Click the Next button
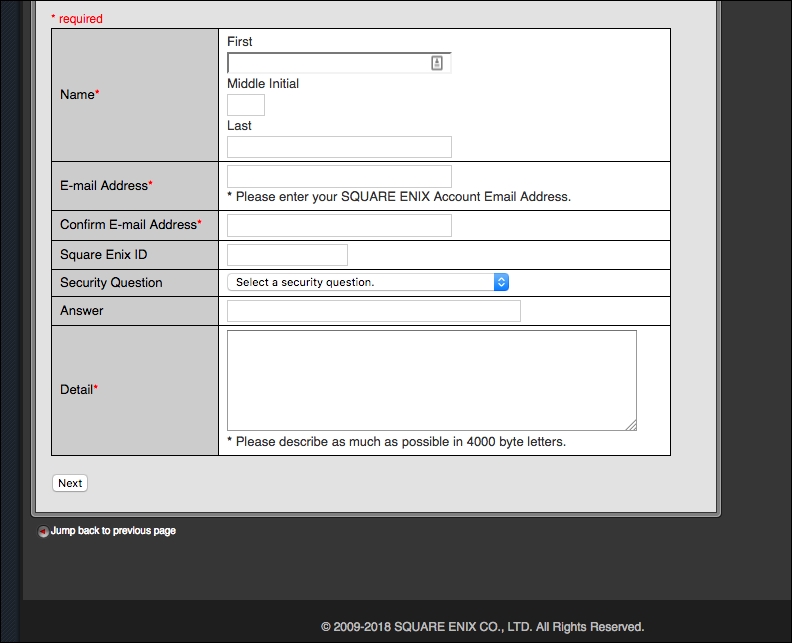 point(70,483)
